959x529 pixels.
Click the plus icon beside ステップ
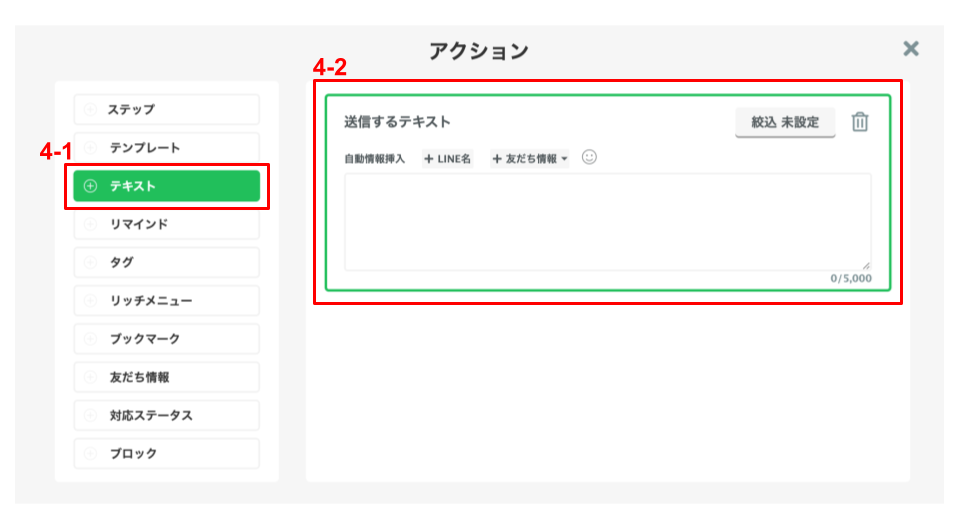click(91, 109)
